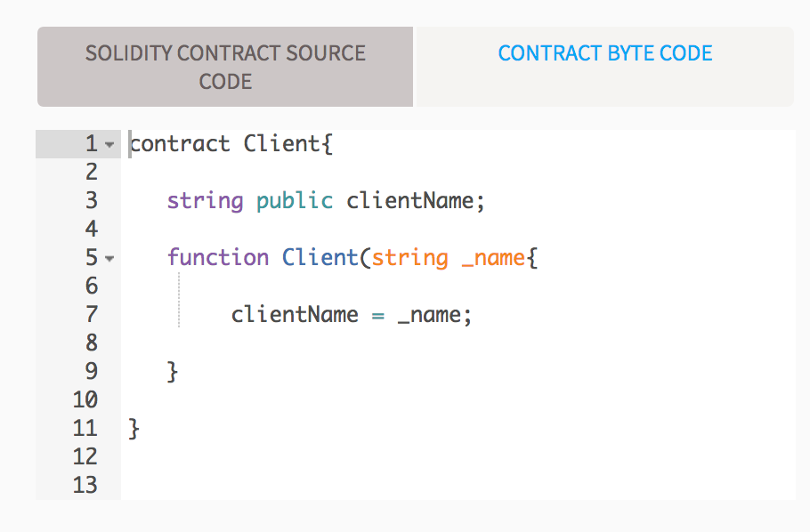Click the final closing brace on line 11
This screenshot has width=810, height=532.
134,429
